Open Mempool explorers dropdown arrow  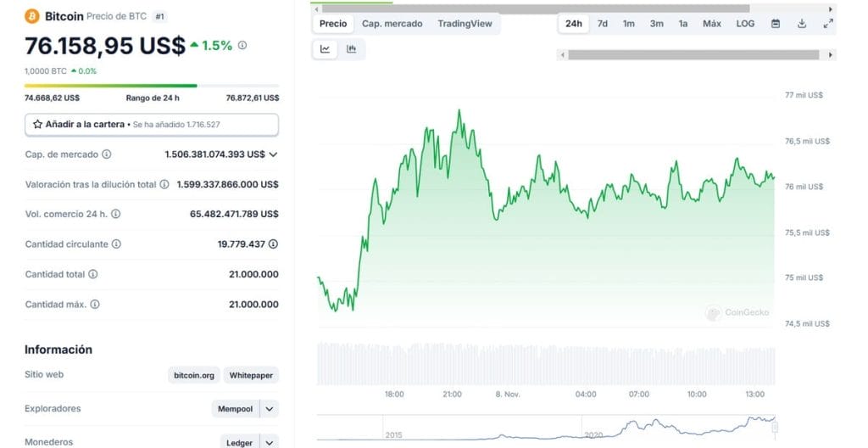coord(270,409)
